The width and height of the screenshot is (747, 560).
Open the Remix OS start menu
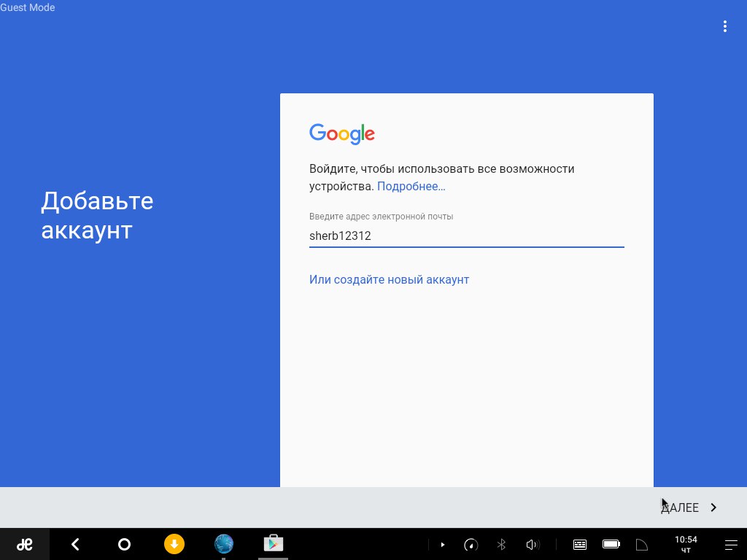(25, 544)
